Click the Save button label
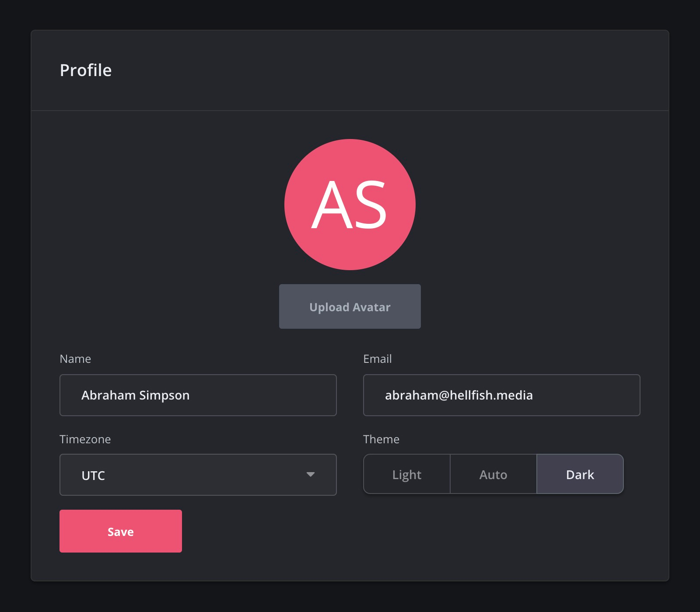The height and width of the screenshot is (612, 700). (121, 532)
